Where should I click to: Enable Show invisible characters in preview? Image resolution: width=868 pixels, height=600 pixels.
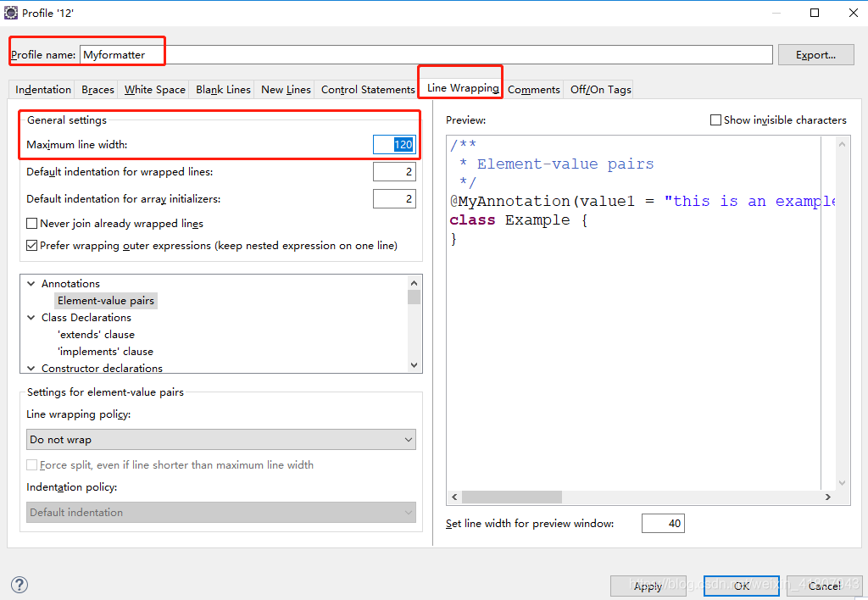point(715,119)
